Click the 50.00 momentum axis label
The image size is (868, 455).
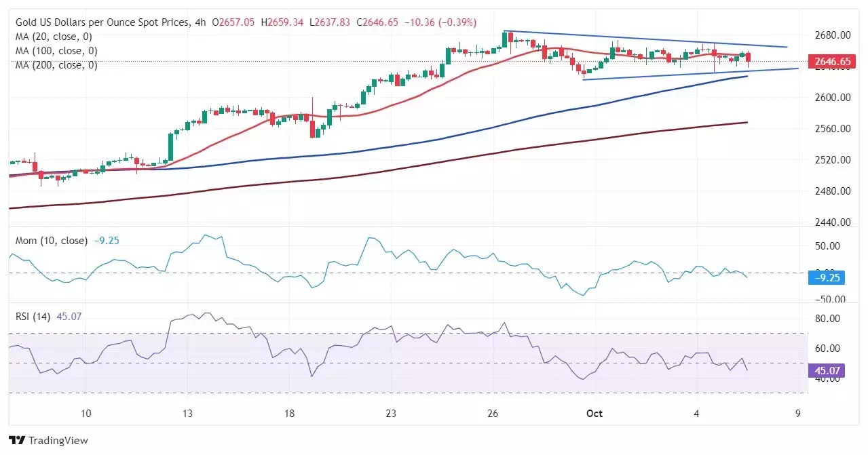tap(826, 246)
